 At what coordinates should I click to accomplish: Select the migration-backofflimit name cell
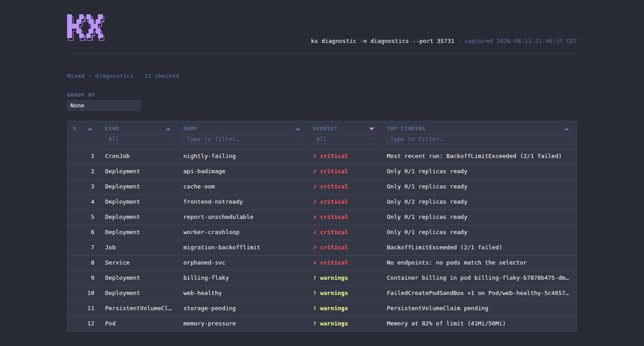click(x=222, y=248)
